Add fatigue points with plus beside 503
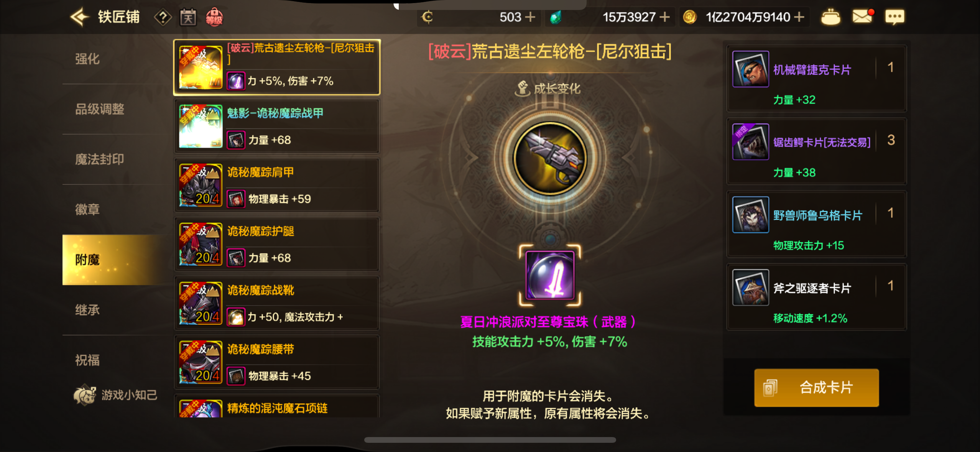980x452 pixels. coord(530,17)
